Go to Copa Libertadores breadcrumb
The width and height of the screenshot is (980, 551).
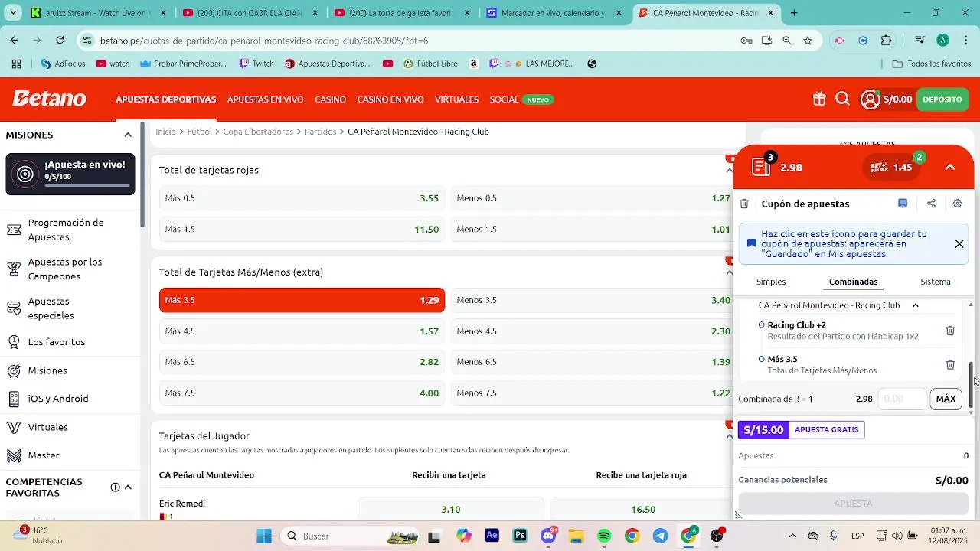pos(258,132)
